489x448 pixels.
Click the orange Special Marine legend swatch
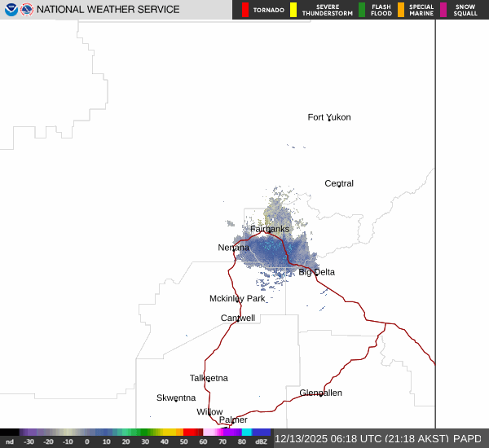(401, 10)
